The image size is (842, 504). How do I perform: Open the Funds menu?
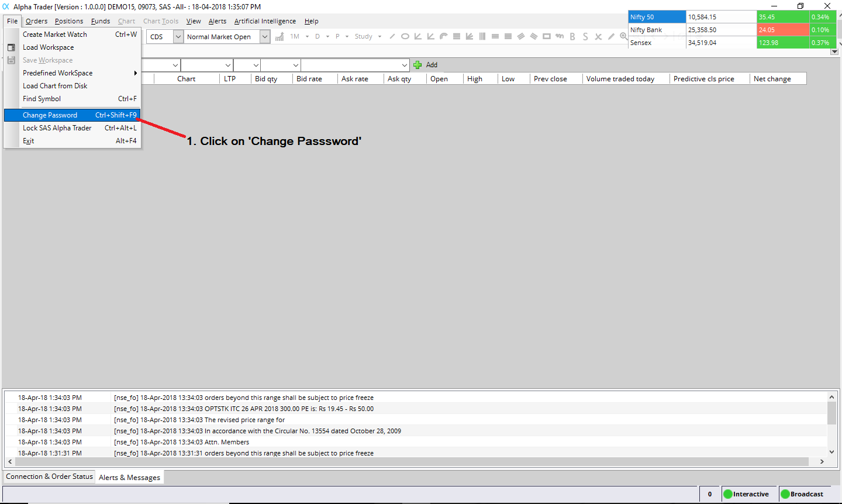click(x=101, y=21)
